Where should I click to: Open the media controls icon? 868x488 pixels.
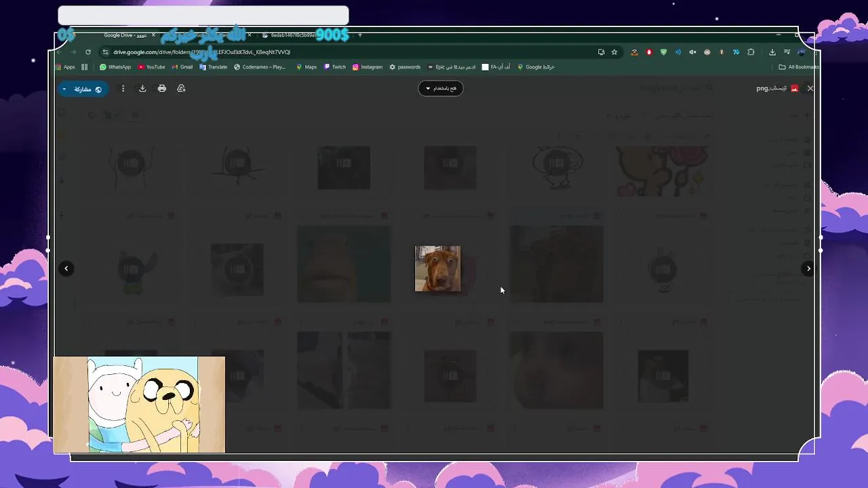(787, 52)
